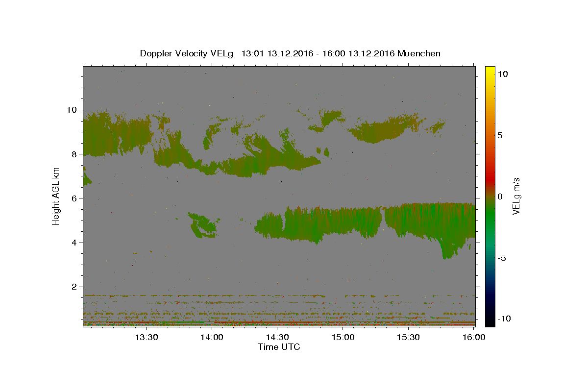The height and width of the screenshot is (392, 588).
Task: Click the Doppler Velocity VELg plot title
Action: coord(290,53)
